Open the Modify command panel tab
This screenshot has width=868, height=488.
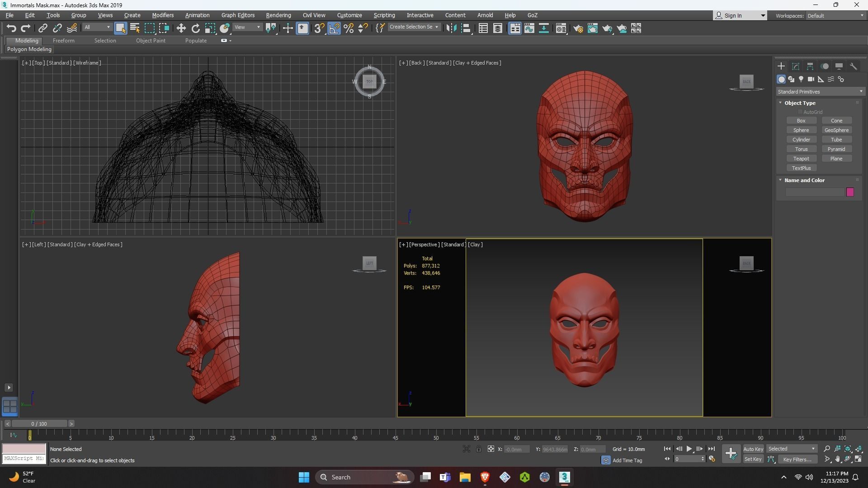coord(796,66)
